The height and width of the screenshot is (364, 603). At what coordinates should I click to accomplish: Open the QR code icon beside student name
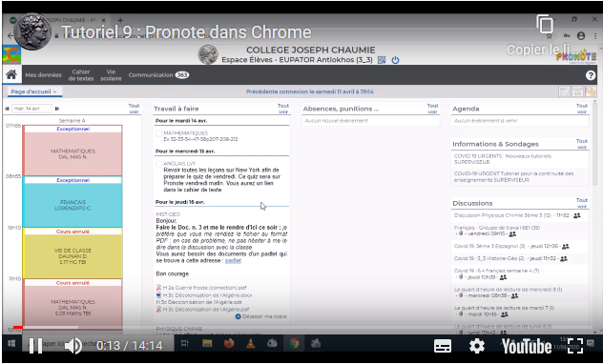coord(382,60)
